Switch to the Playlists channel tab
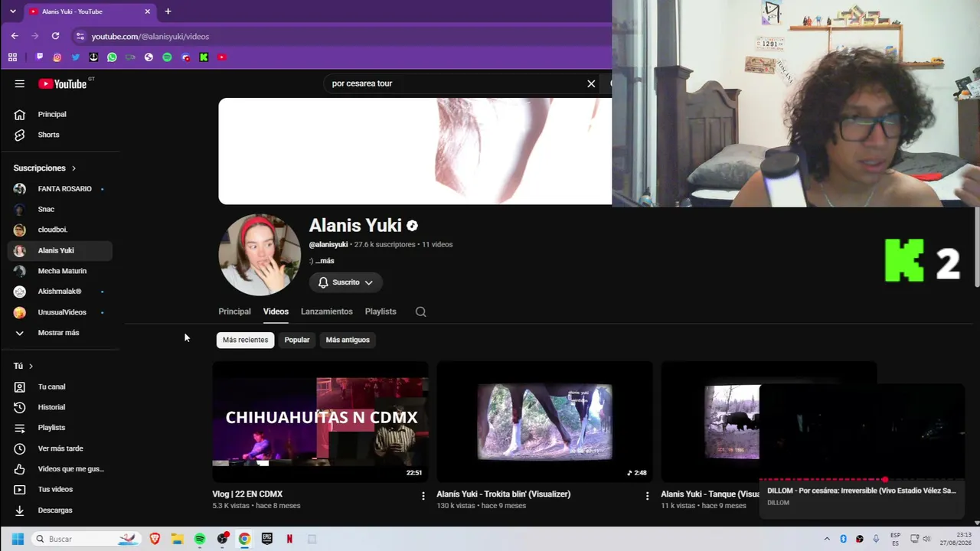This screenshot has width=980, height=551. pos(381,311)
